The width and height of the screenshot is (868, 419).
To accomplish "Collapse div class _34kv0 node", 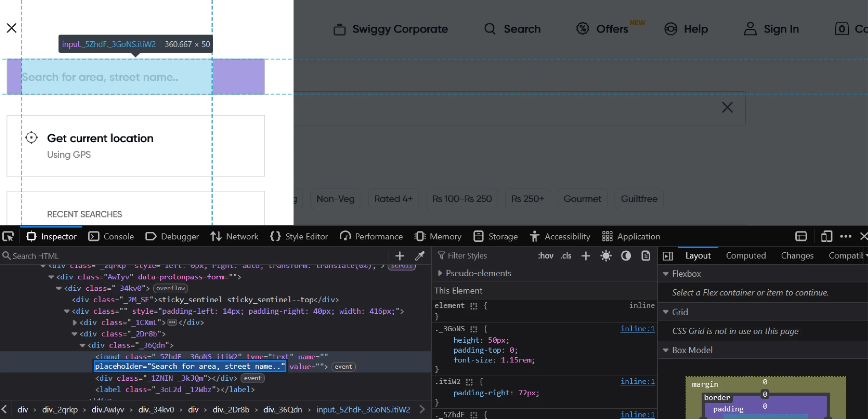I will 59,288.
